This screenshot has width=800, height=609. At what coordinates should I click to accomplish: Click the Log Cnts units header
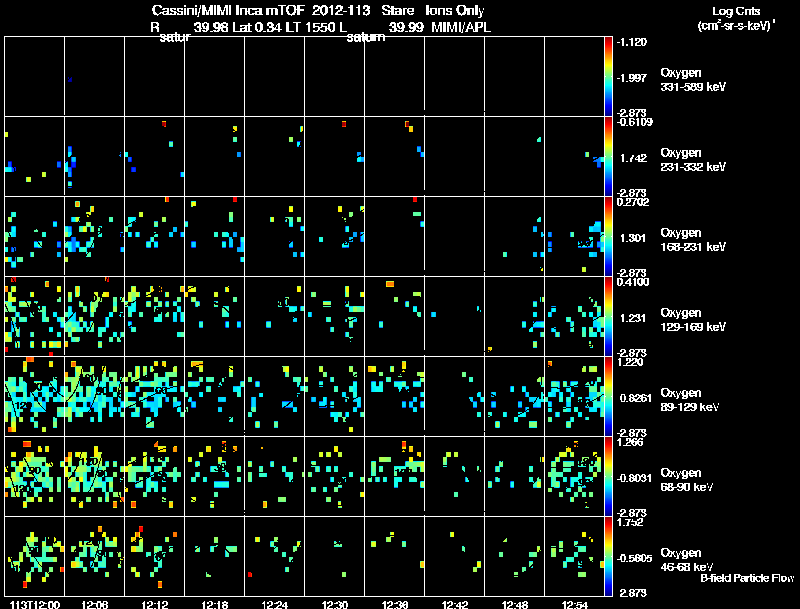736,18
